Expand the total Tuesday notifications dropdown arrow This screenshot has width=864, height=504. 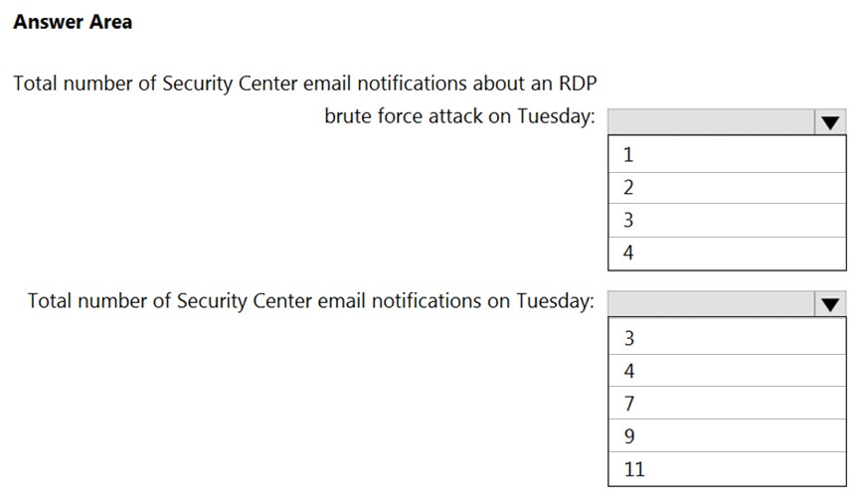coord(831,304)
